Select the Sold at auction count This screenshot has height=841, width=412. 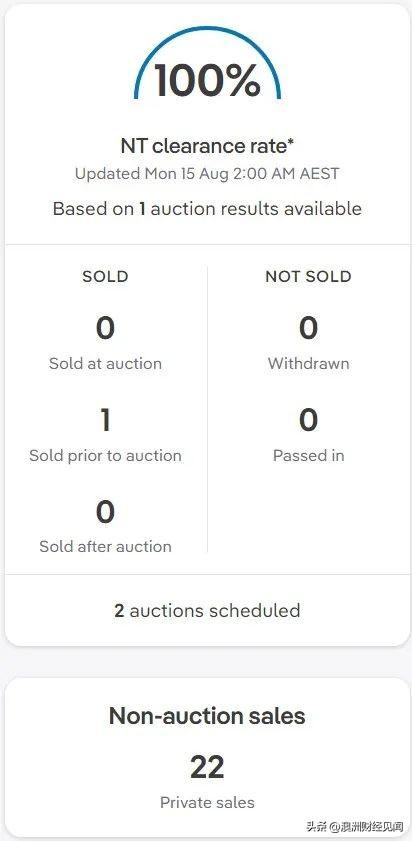point(105,328)
